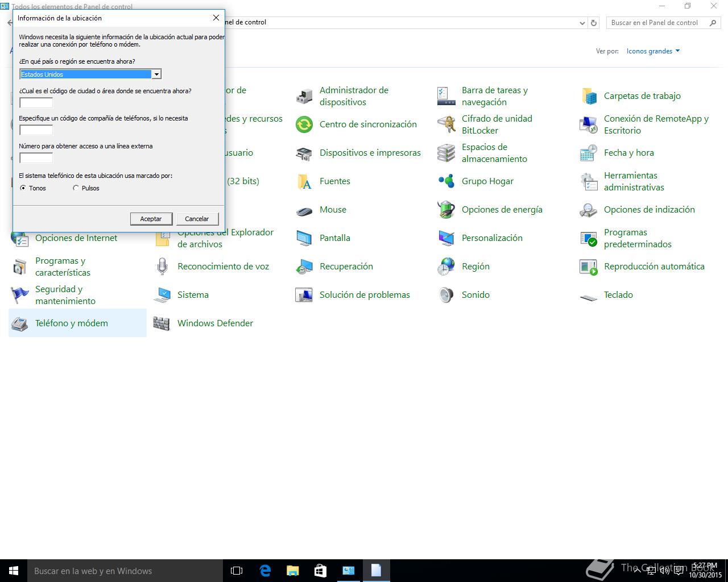The height and width of the screenshot is (582, 728).
Task: Open the Carpetas de trabajo icon
Action: [x=589, y=96]
